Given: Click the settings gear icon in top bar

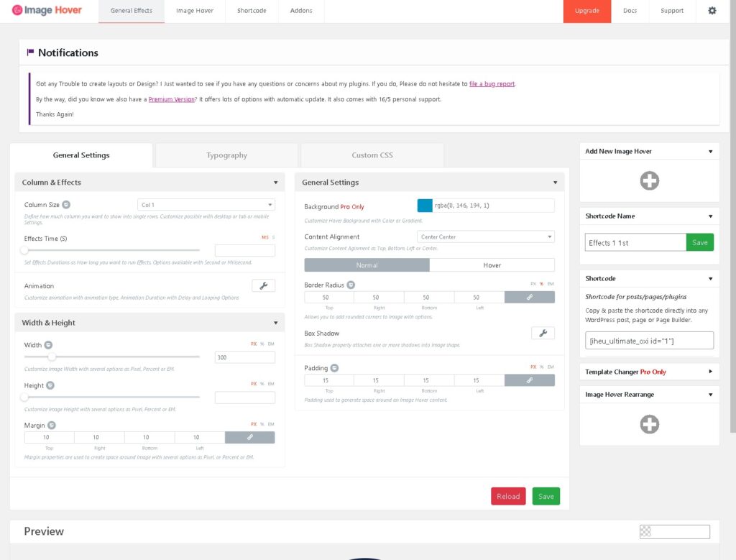Looking at the screenshot, I should point(712,11).
